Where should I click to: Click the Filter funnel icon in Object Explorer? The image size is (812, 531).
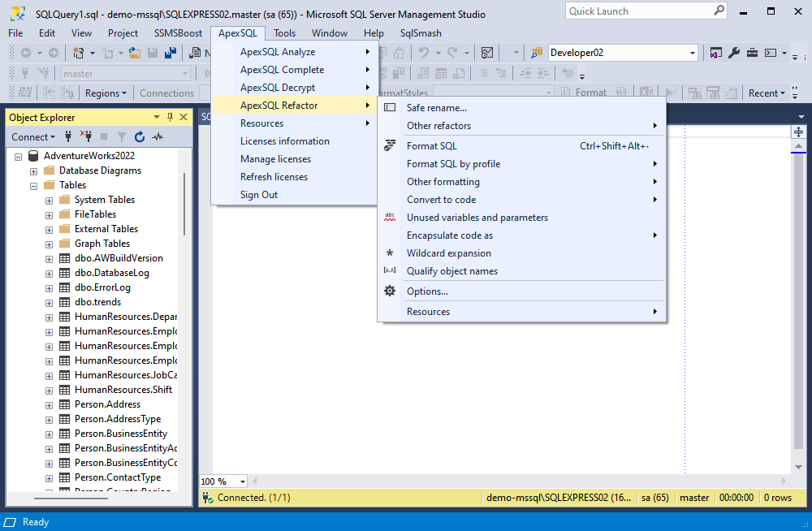tap(122, 136)
